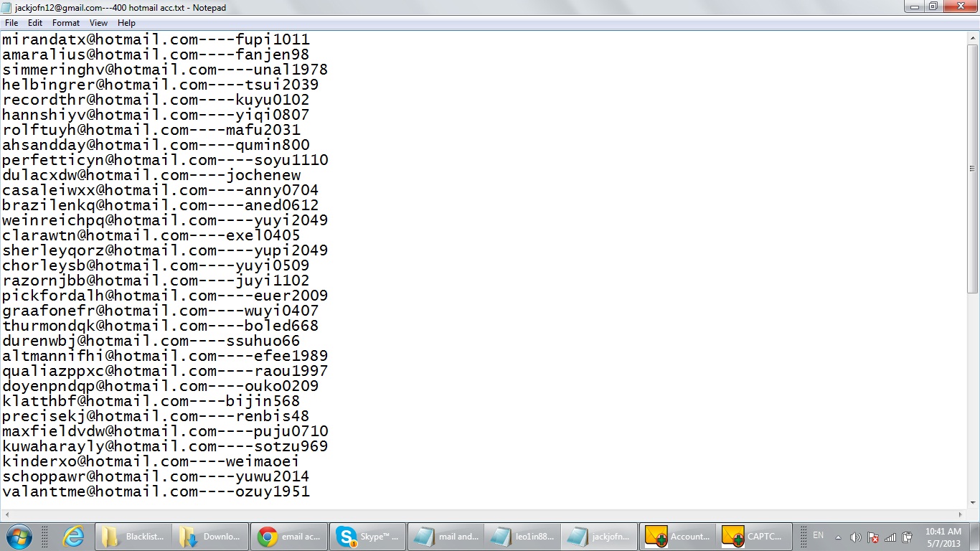
Task: Open the Help menu
Action: [126, 23]
